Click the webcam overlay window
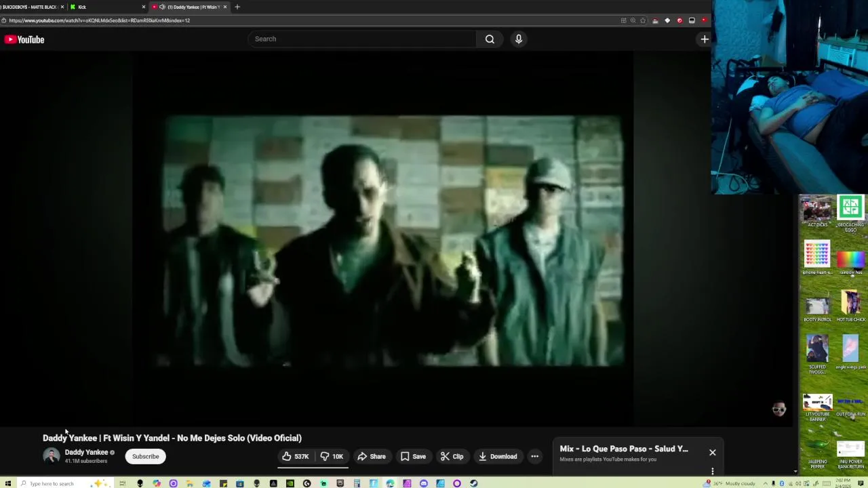868x488 pixels. click(789, 97)
